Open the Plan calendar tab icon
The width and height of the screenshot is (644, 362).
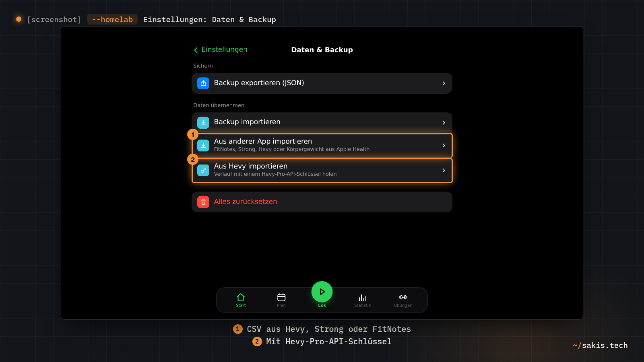point(281,297)
